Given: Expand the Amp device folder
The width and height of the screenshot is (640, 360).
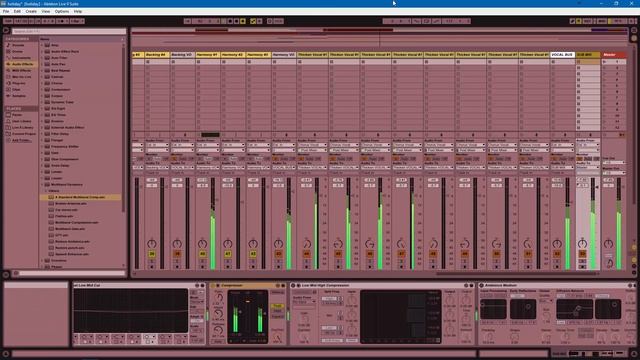Looking at the screenshot, I should pos(42,45).
